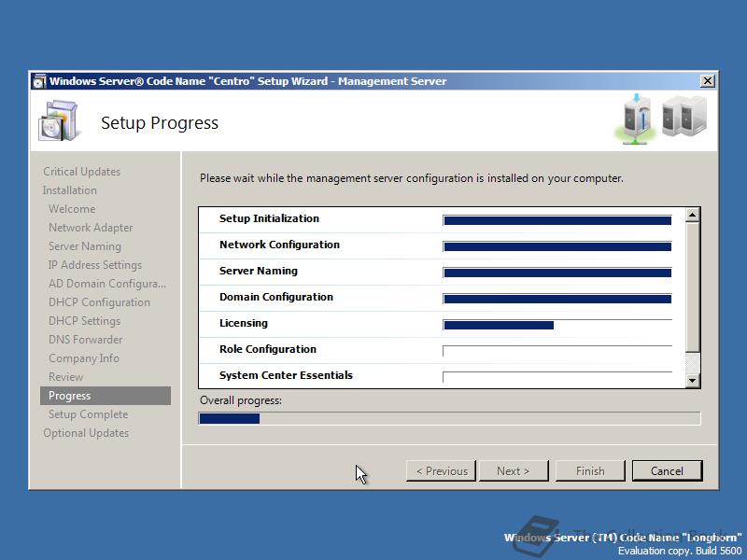Image resolution: width=747 pixels, height=560 pixels.
Task: Select DNS Forwarder step in sidebar
Action: 85,340
